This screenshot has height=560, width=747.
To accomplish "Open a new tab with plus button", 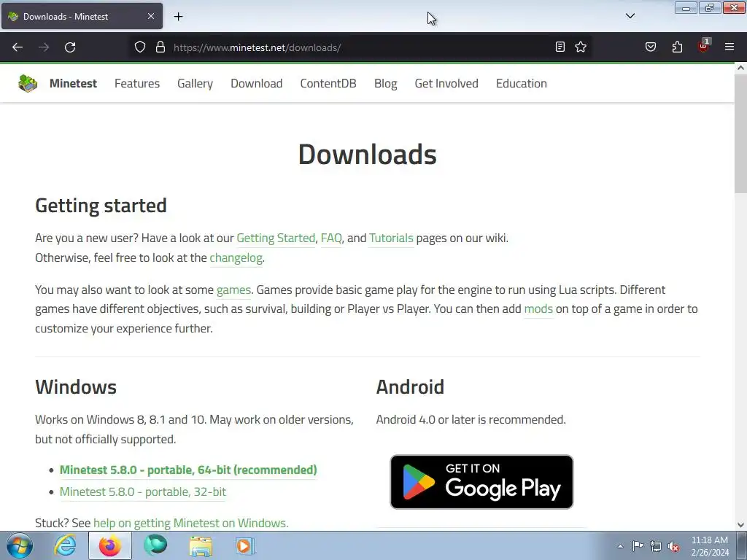I will coord(179,17).
